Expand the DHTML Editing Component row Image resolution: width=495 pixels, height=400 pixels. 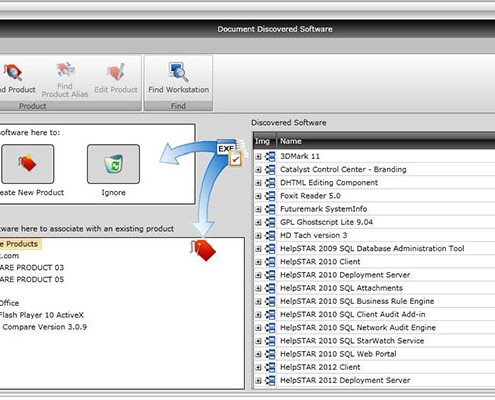pyautogui.click(x=258, y=183)
